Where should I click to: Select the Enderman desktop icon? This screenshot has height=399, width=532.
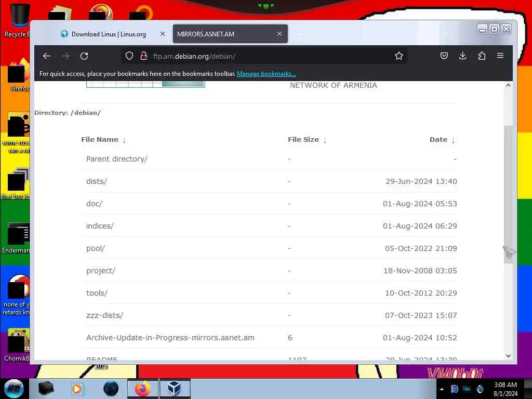click(x=16, y=238)
